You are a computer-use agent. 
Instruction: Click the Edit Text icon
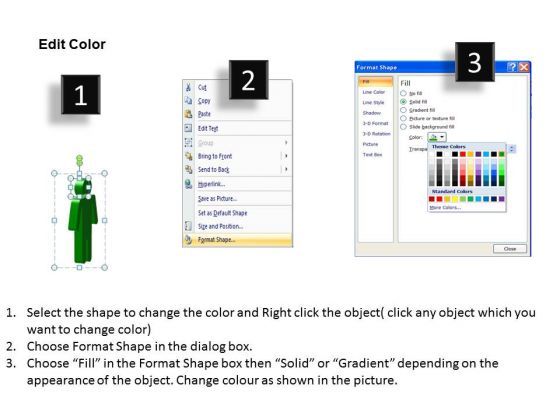tap(189, 128)
